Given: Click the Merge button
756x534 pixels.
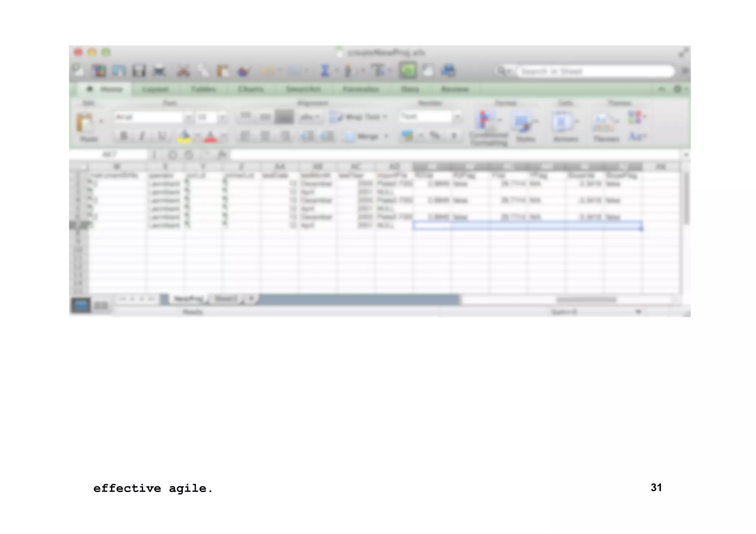Looking at the screenshot, I should tap(362, 137).
